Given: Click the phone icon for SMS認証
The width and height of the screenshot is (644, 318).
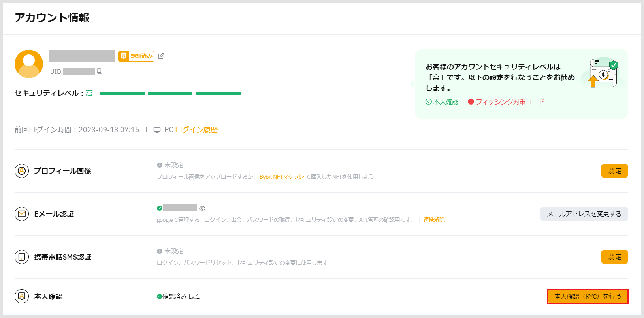Looking at the screenshot, I should (22, 257).
